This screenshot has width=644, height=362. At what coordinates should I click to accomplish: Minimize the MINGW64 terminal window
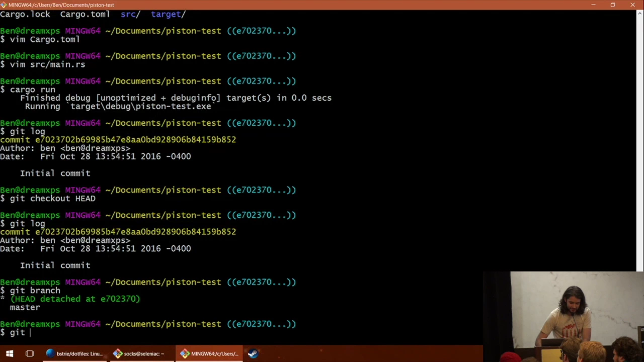593,5
